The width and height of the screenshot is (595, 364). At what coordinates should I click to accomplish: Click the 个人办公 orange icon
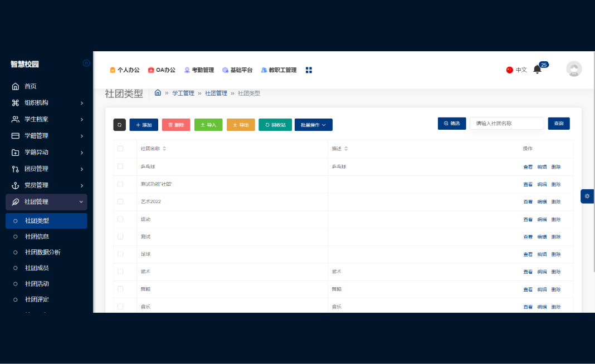tap(113, 70)
